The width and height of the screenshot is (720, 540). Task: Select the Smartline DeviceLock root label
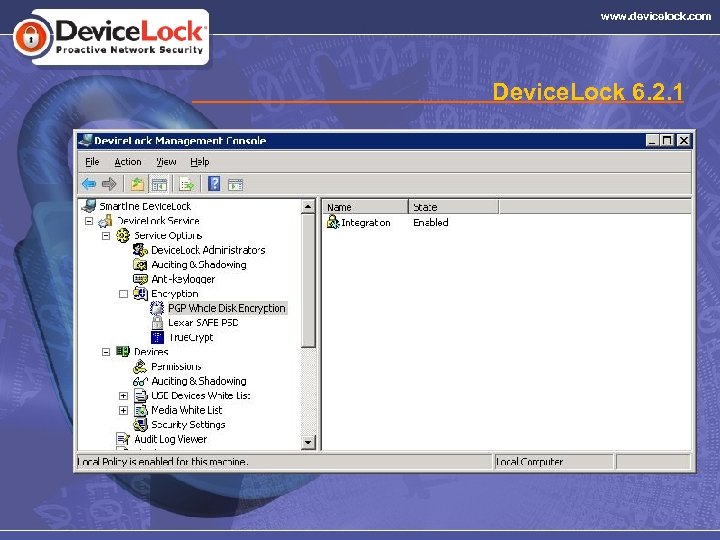[x=145, y=206]
